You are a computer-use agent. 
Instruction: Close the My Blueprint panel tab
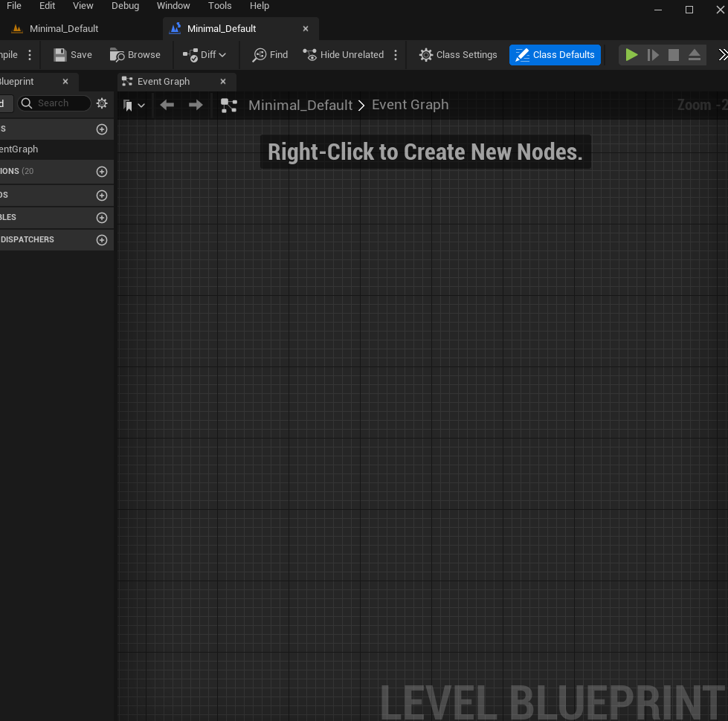tap(65, 82)
